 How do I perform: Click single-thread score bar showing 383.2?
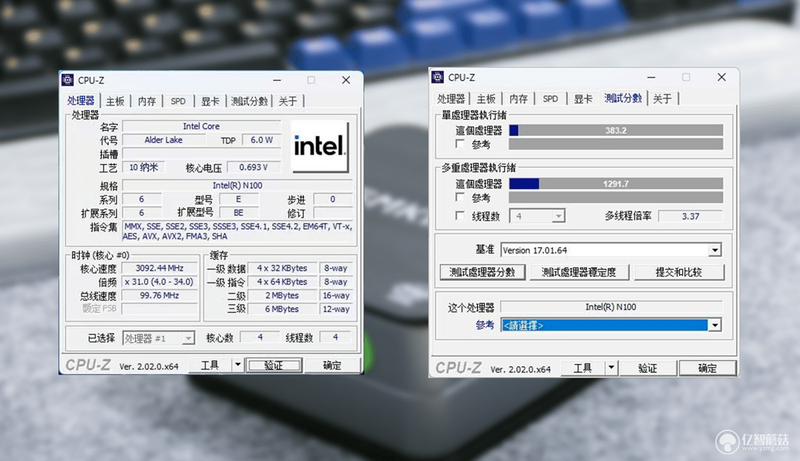(616, 130)
